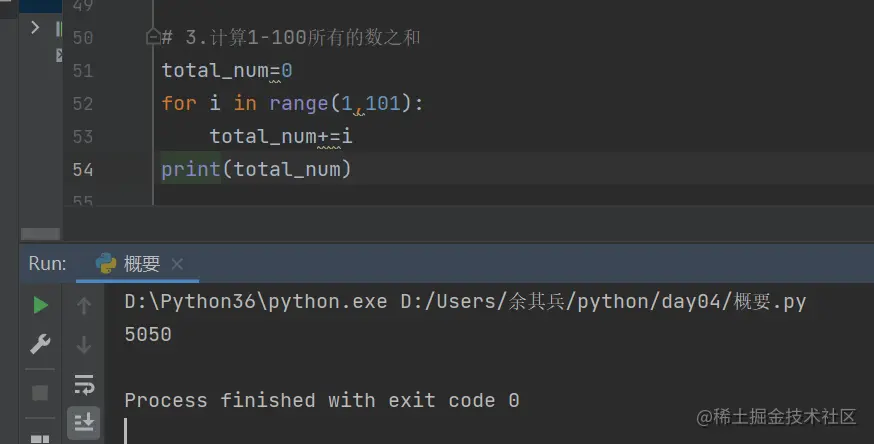The image size is (874, 444).
Task: Click line number 53 in gutter
Action: point(82,136)
